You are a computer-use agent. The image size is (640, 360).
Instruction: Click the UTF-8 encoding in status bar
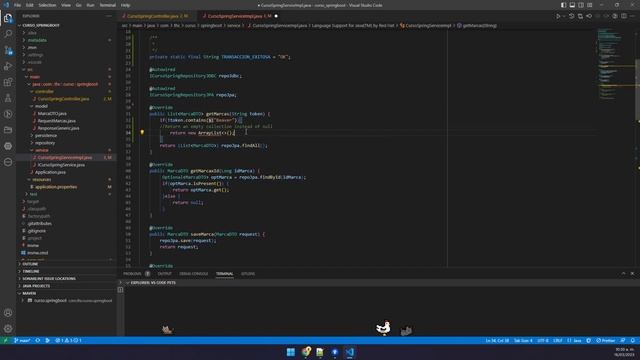[x=543, y=340]
